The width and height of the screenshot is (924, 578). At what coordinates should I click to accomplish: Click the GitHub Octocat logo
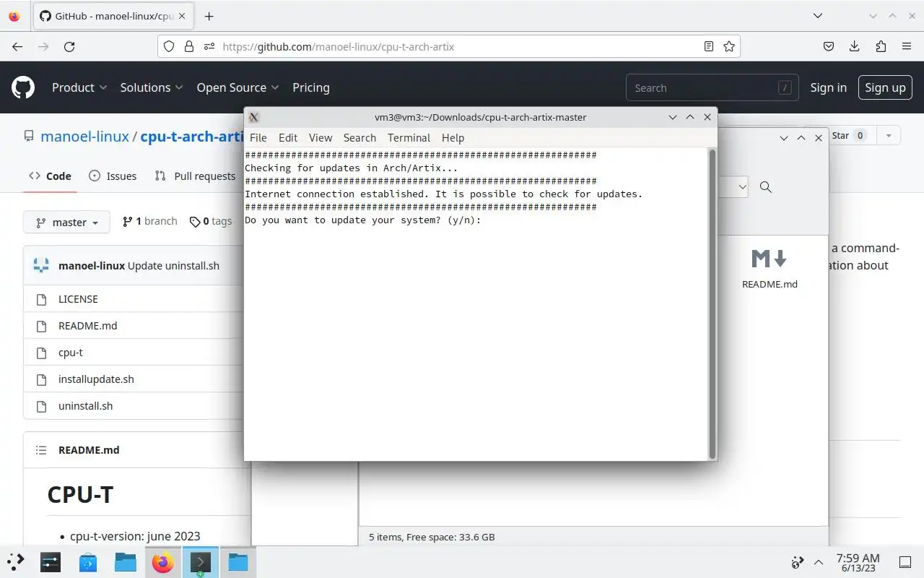tap(23, 87)
